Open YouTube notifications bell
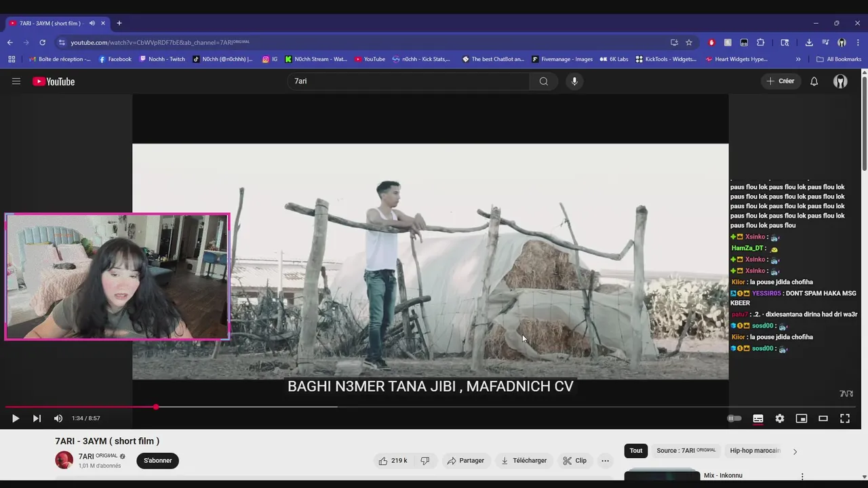868x488 pixels. tap(814, 81)
